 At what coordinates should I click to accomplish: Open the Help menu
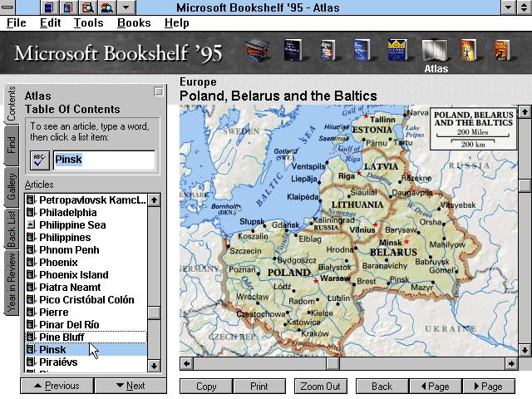pyautogui.click(x=177, y=22)
